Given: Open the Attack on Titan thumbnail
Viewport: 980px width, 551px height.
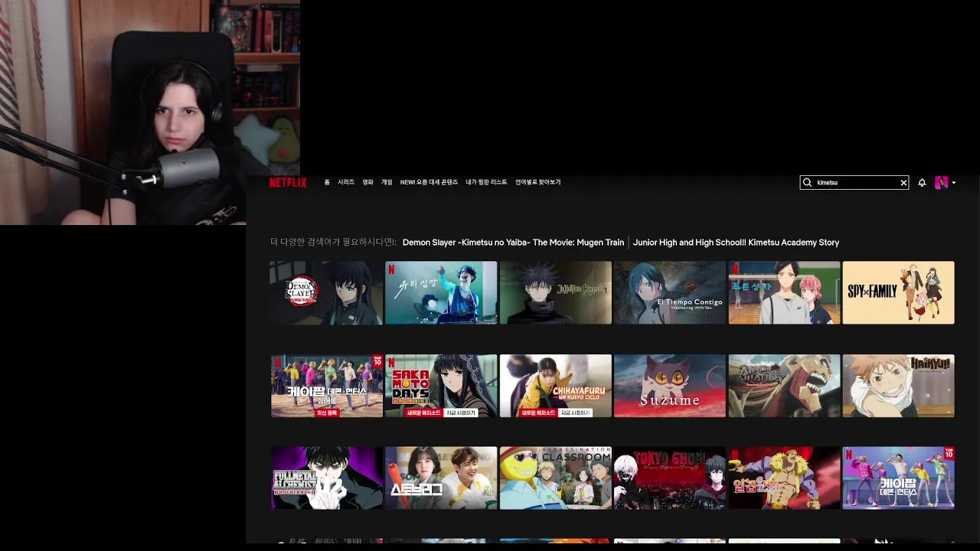Looking at the screenshot, I should (784, 386).
